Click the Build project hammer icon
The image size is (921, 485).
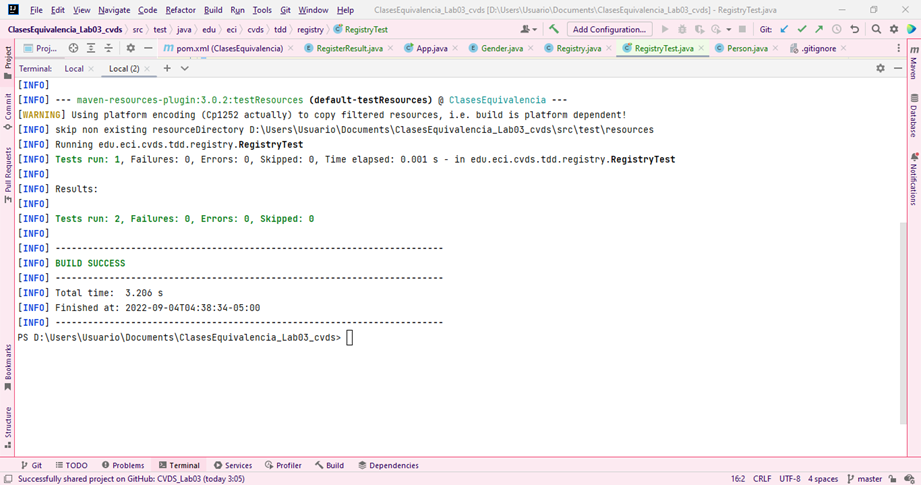pyautogui.click(x=554, y=29)
